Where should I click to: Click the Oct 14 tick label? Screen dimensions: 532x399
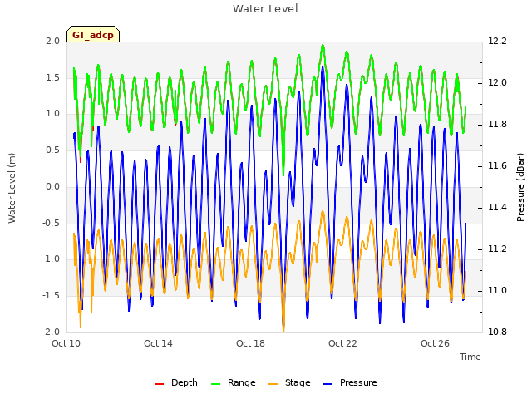158,343
